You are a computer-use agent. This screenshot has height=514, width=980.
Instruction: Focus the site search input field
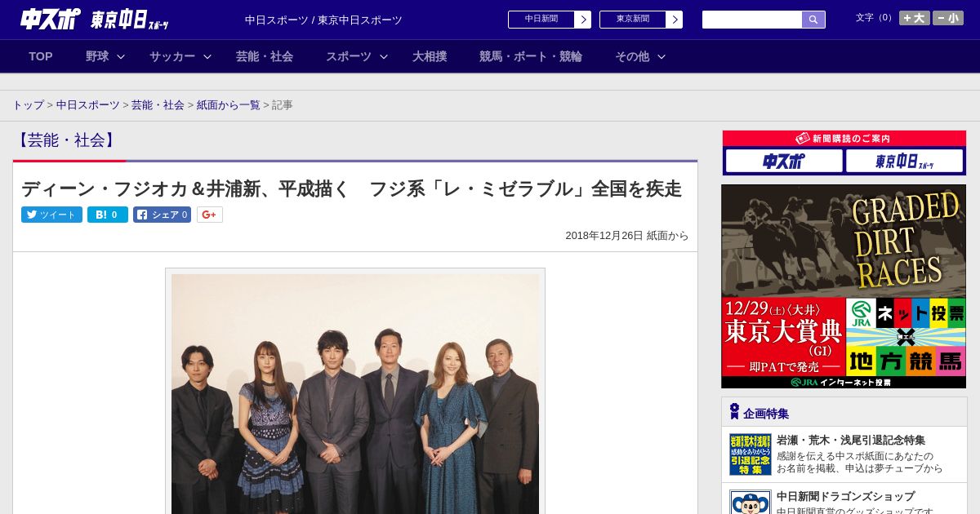pos(751,20)
